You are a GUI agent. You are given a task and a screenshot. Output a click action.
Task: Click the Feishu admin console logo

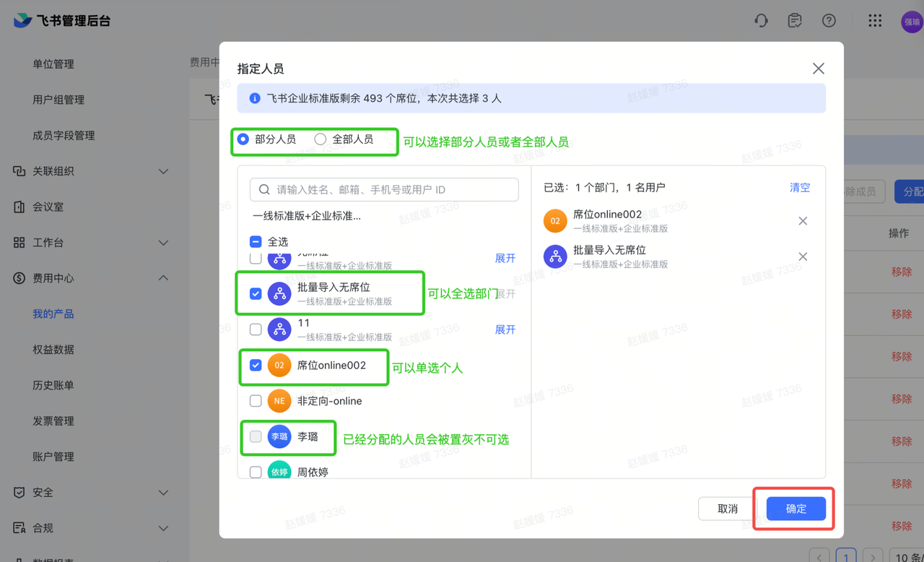click(x=62, y=20)
